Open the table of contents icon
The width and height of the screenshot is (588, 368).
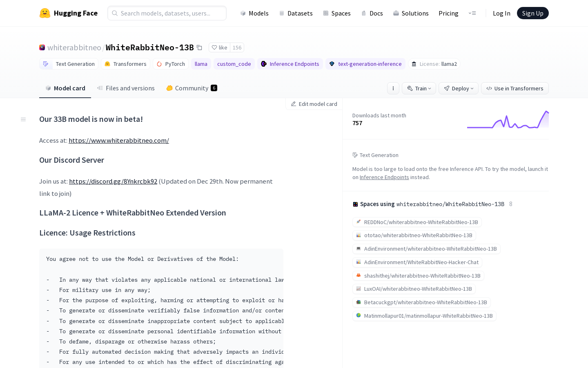point(23,119)
